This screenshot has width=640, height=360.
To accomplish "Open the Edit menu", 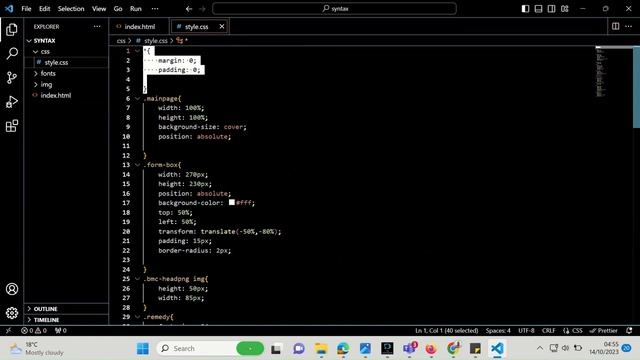I will 44,9.
